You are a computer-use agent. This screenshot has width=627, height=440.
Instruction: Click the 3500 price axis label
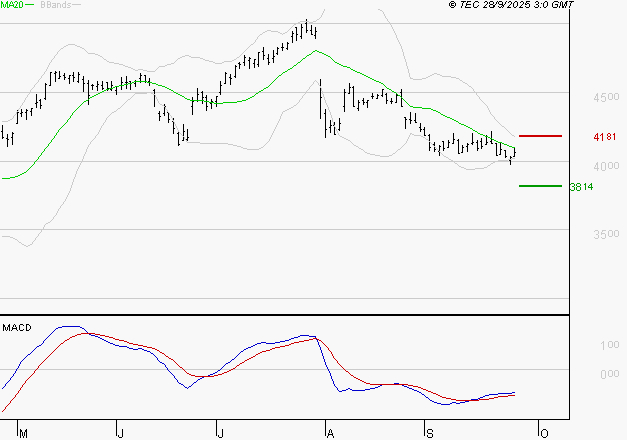(606, 234)
